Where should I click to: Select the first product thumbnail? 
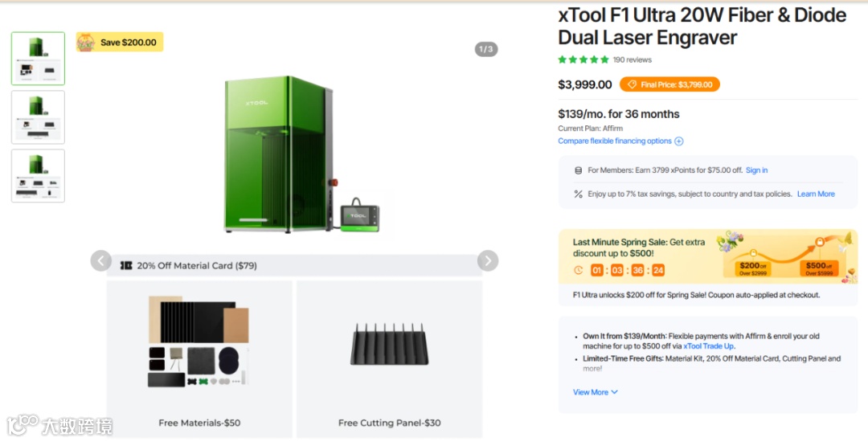click(x=39, y=59)
